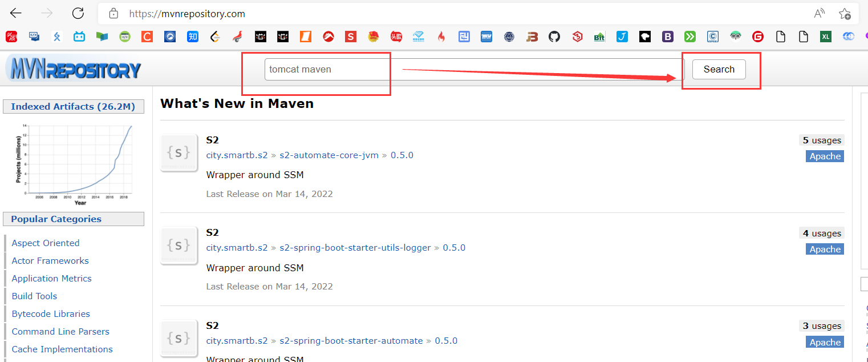
Task: Open the Bootstrap purple B bookmark
Action: click(667, 37)
